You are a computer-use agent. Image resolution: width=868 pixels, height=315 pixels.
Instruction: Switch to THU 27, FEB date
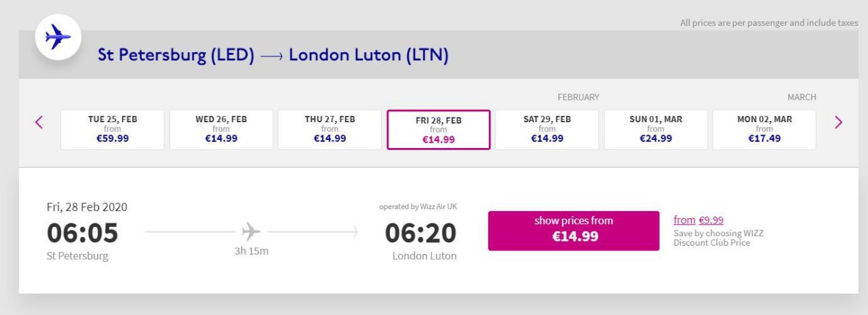click(x=330, y=129)
